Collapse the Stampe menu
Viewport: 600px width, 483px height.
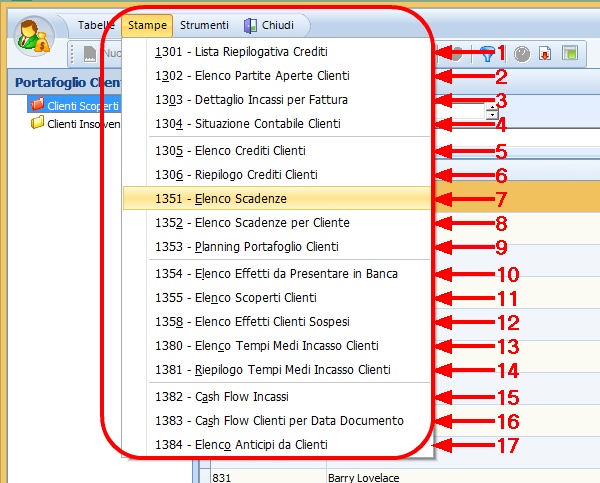(148, 25)
